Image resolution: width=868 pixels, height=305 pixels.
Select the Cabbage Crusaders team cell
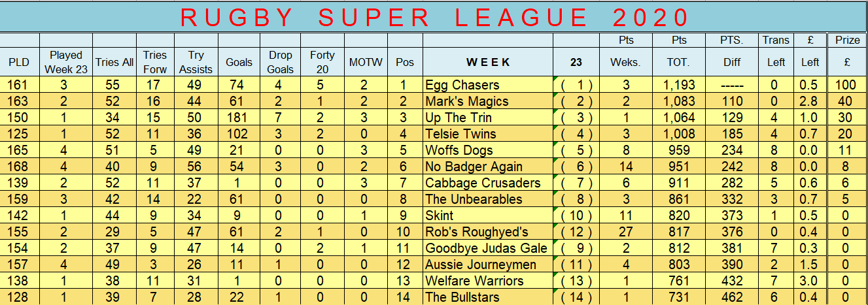click(488, 183)
